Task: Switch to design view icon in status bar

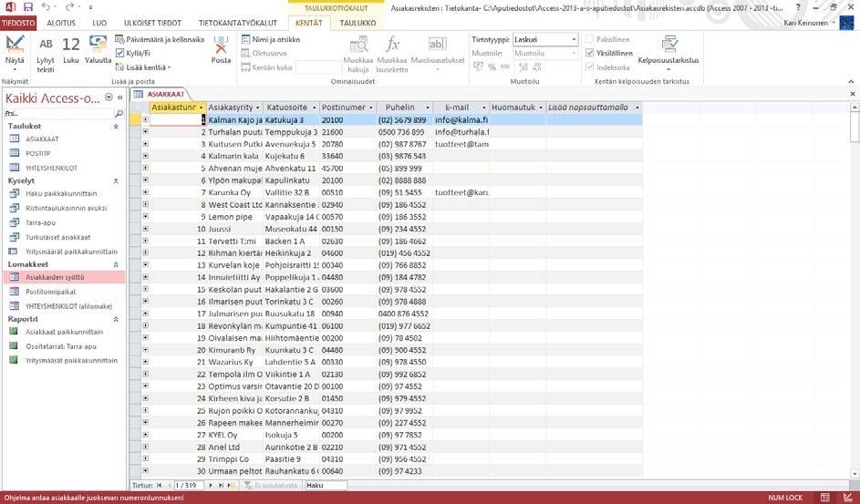Action: coord(847,498)
